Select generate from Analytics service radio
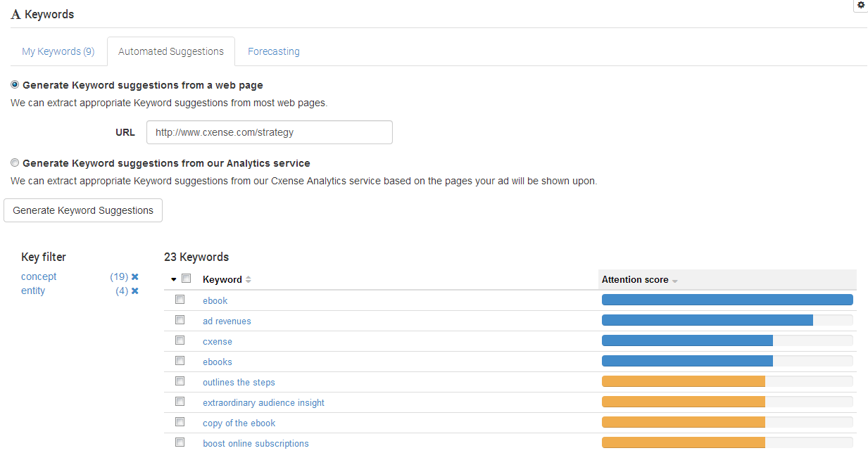Viewport: 868px width, 453px height. click(x=15, y=162)
